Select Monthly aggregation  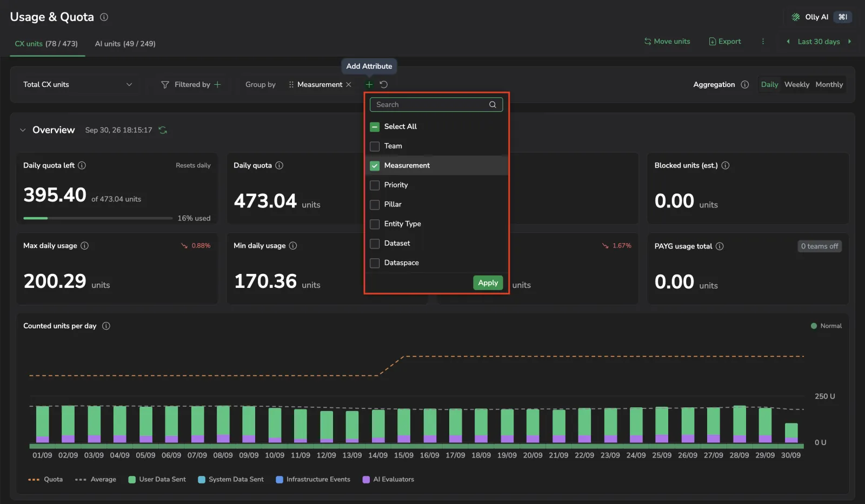pyautogui.click(x=829, y=85)
